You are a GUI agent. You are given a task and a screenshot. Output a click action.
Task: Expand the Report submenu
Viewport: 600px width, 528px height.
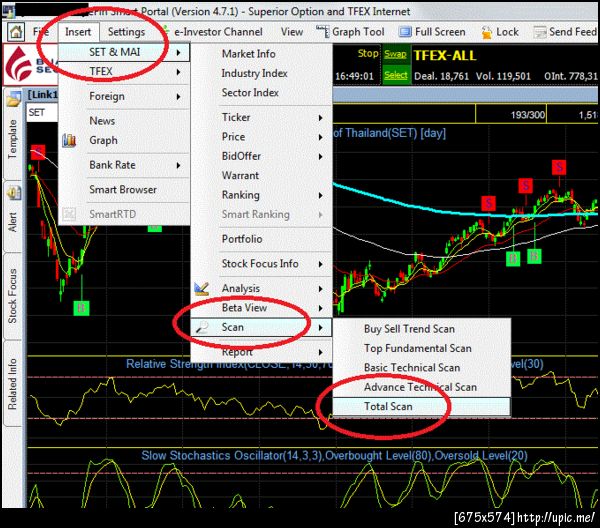(x=262, y=352)
